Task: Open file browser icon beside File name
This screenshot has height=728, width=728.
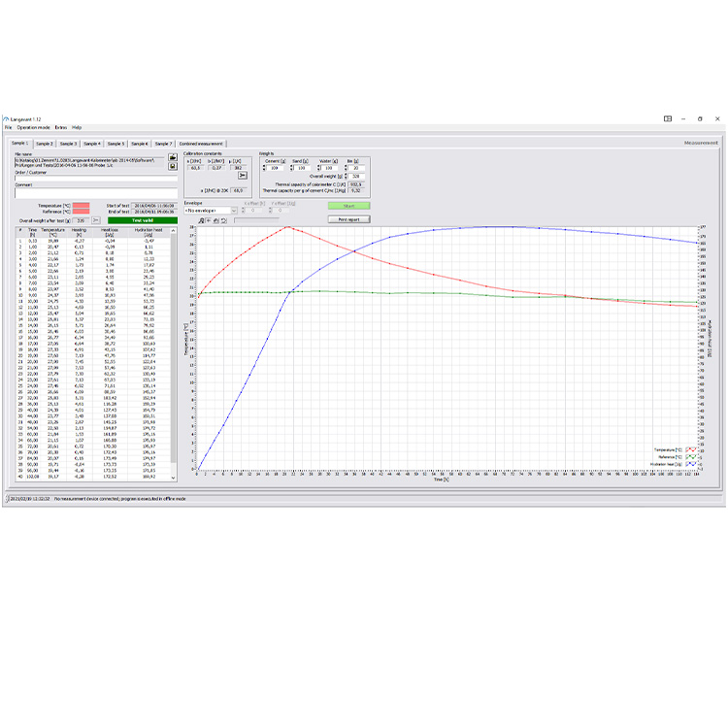Action: pos(173,156)
